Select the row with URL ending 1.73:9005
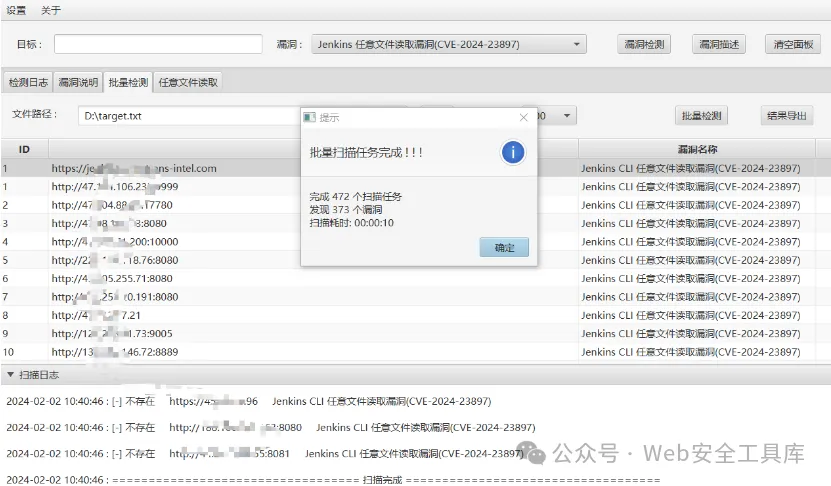 (416, 333)
